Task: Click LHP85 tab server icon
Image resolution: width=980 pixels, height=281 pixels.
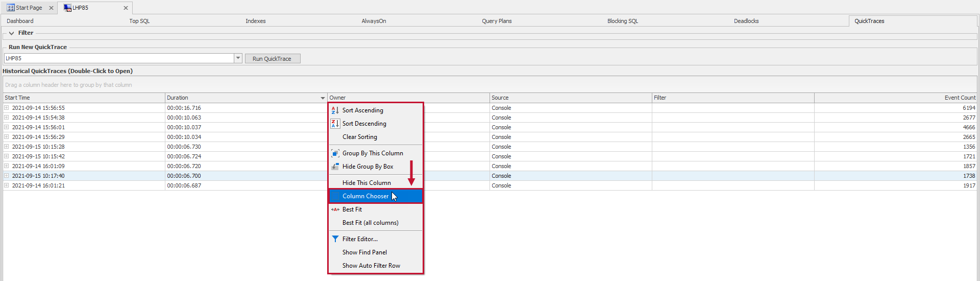Action: [x=67, y=8]
